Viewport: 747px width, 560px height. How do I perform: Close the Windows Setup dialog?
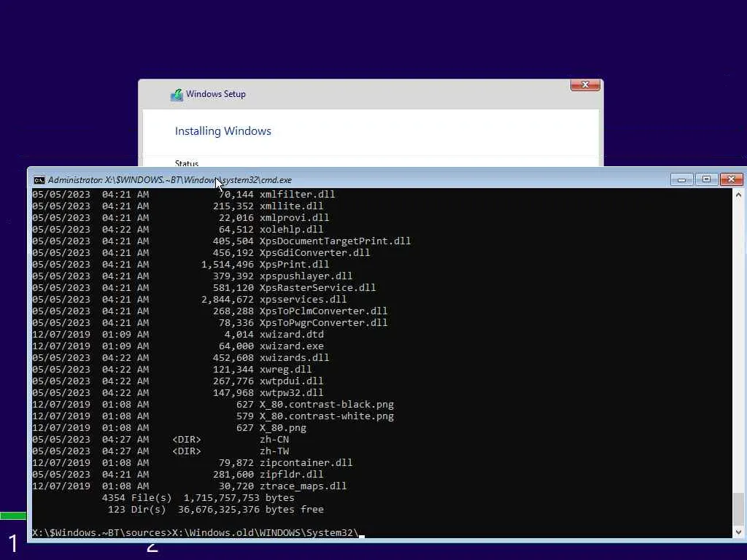[585, 85]
